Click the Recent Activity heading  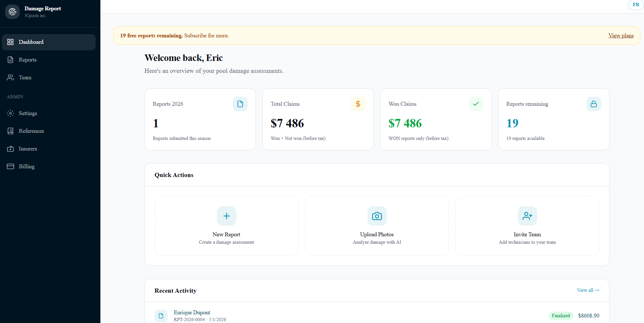pyautogui.click(x=175, y=291)
